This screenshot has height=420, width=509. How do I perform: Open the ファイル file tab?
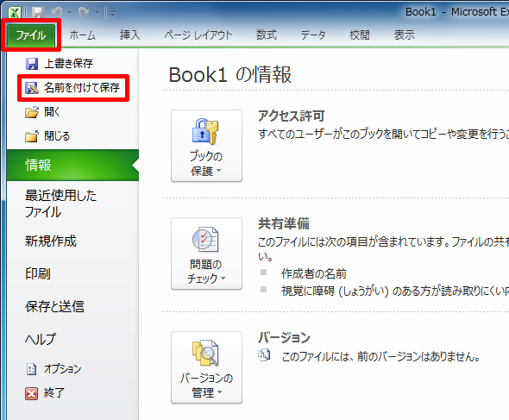coord(31,35)
